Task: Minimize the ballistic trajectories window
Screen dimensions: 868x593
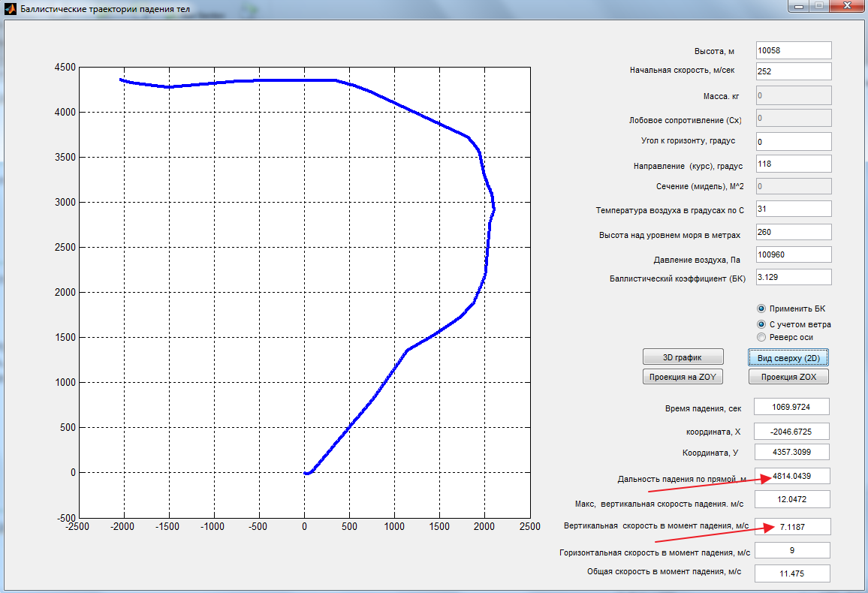Action: (x=798, y=6)
